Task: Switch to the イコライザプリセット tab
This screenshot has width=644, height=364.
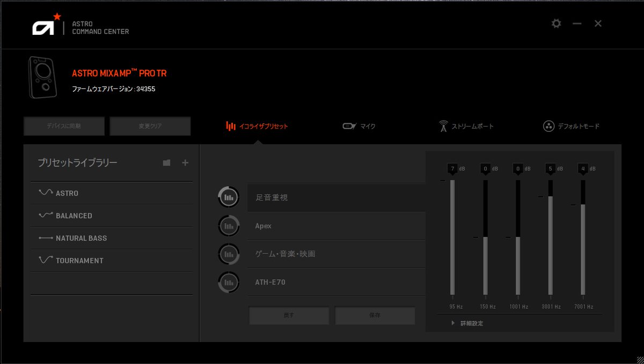Action: tap(257, 127)
